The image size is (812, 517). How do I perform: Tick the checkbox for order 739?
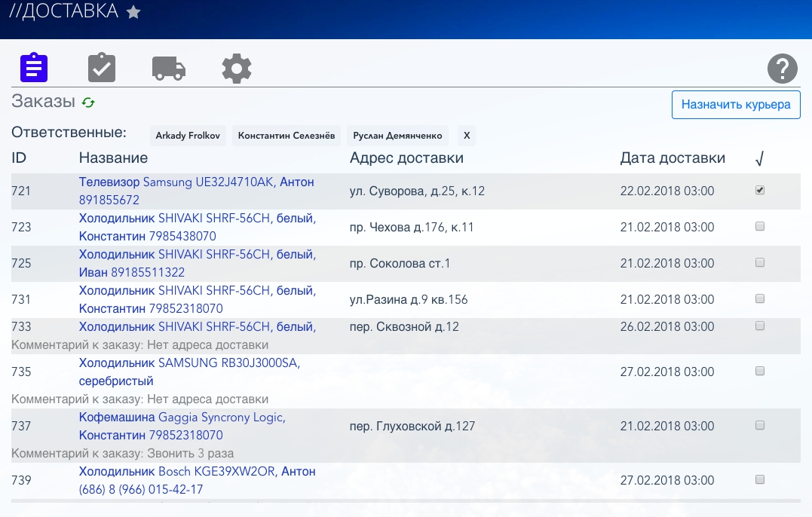(760, 480)
